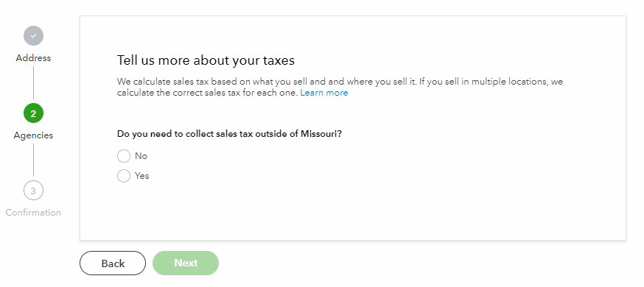
Task: Choose the "No" option label text
Action: [x=141, y=156]
